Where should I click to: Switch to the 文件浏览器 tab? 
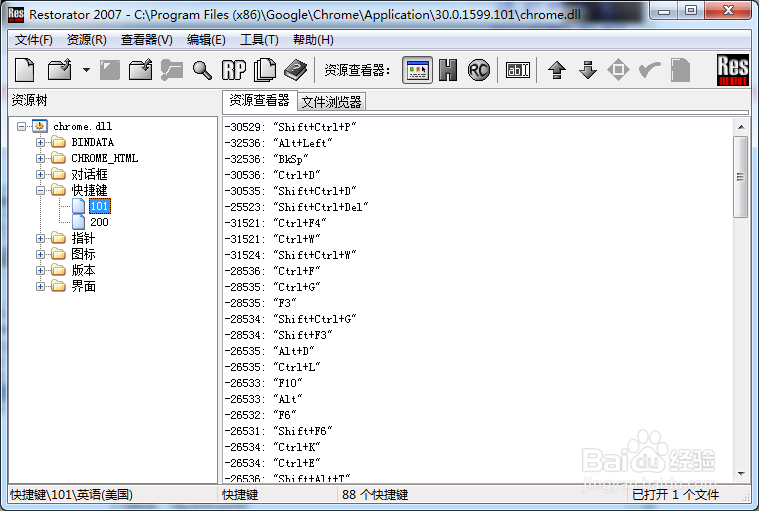(332, 102)
